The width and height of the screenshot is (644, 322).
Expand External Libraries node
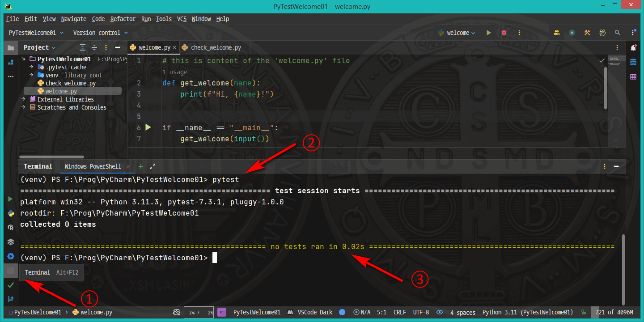click(24, 99)
